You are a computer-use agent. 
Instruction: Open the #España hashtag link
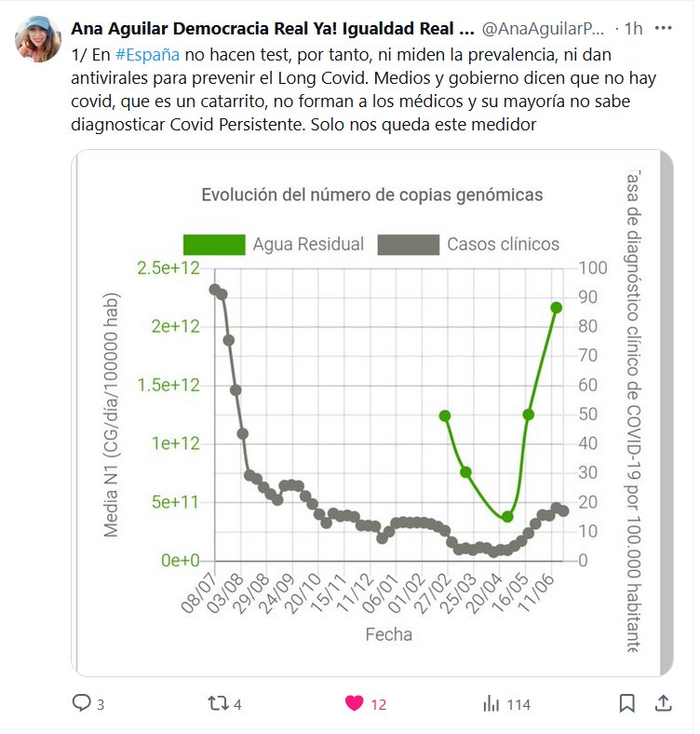(147, 53)
